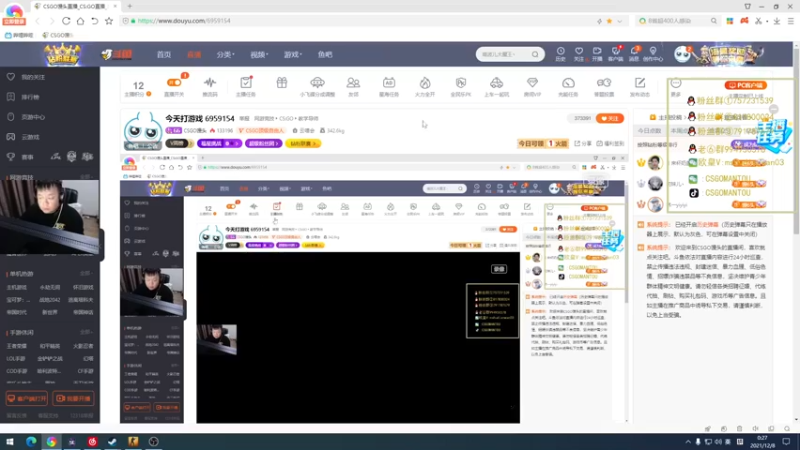Expand the 游戏 navigation dropdown
Screen dimensions: 800x450
(x=292, y=55)
